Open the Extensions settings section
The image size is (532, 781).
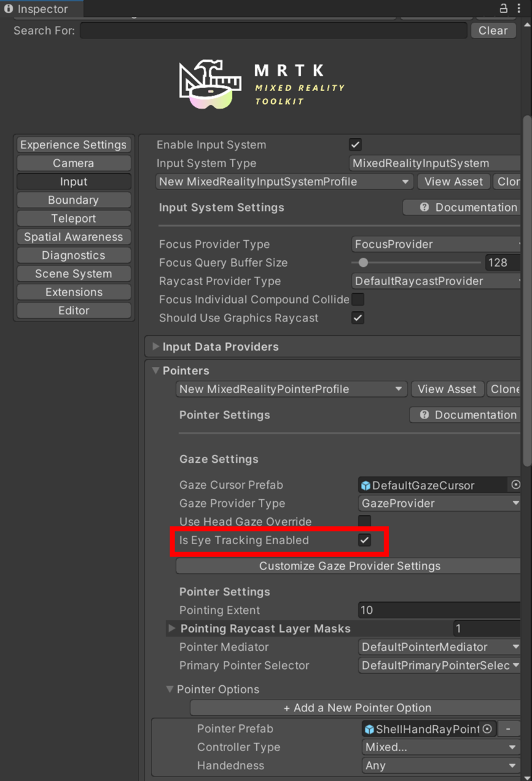click(x=73, y=292)
